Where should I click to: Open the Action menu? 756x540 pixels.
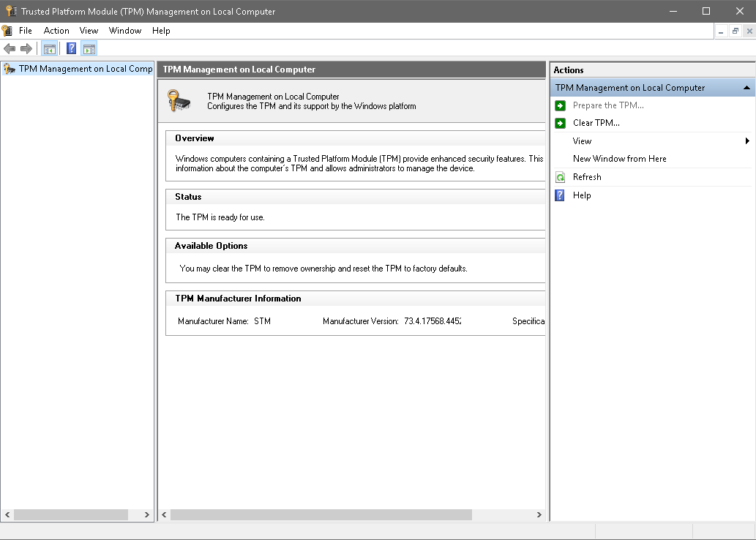pyautogui.click(x=56, y=31)
